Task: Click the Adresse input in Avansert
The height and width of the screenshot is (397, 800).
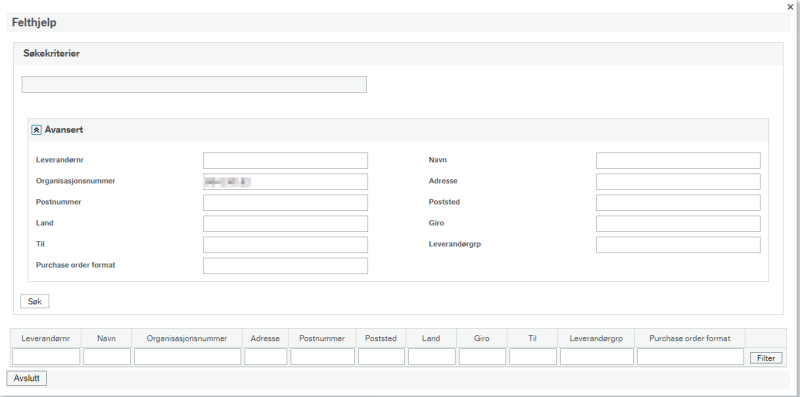Action: pos(678,181)
